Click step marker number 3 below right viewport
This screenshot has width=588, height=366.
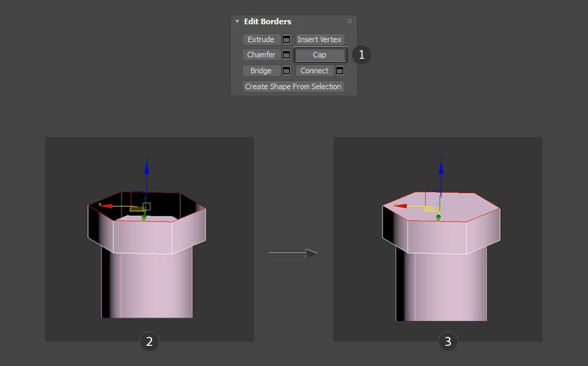click(x=448, y=341)
